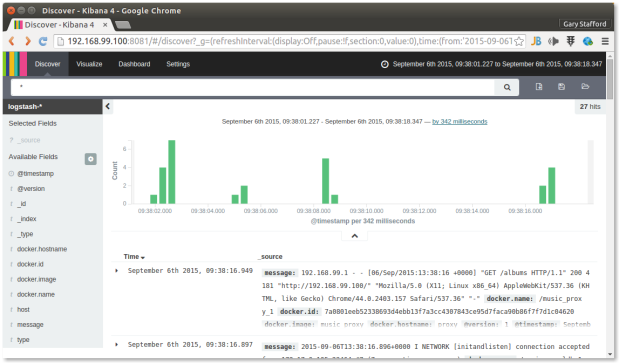The width and height of the screenshot is (619, 363).
Task: Select the docker.image field
Action: [36, 279]
